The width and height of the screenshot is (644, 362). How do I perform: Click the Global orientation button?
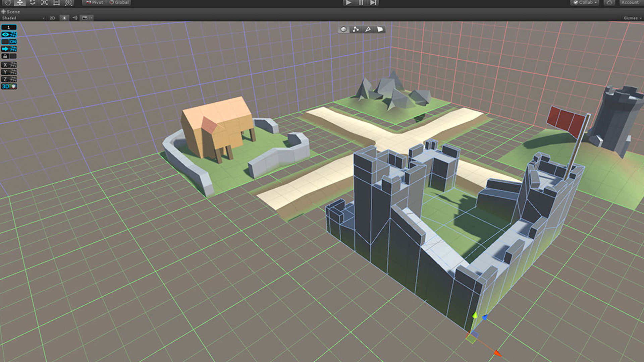119,3
